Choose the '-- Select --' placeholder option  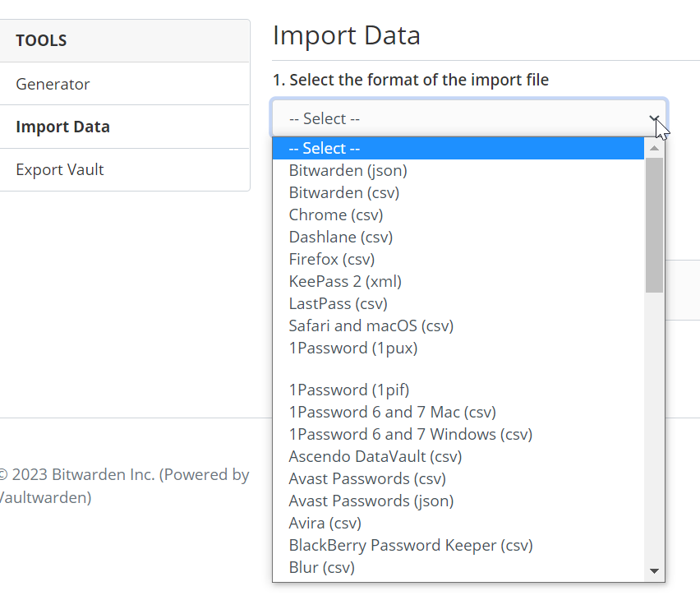pos(325,148)
